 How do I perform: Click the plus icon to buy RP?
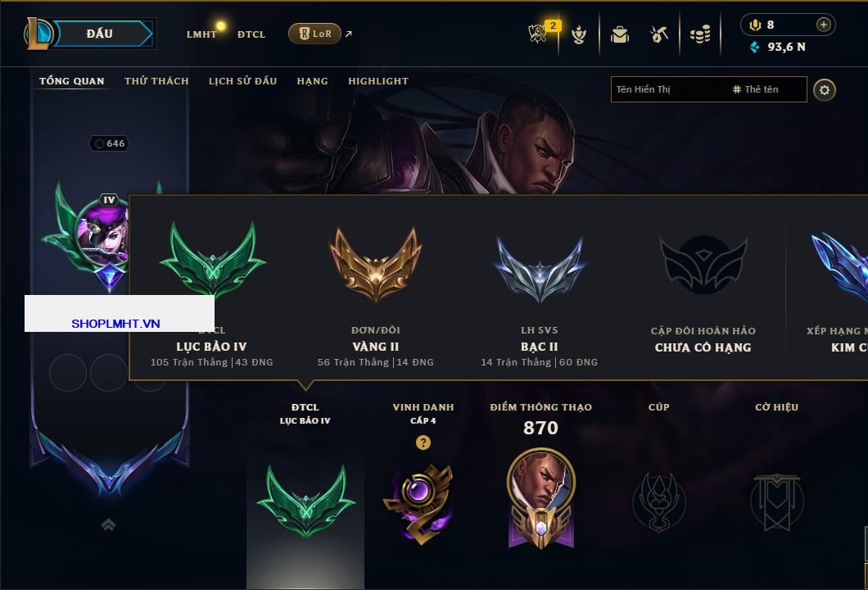pyautogui.click(x=824, y=25)
